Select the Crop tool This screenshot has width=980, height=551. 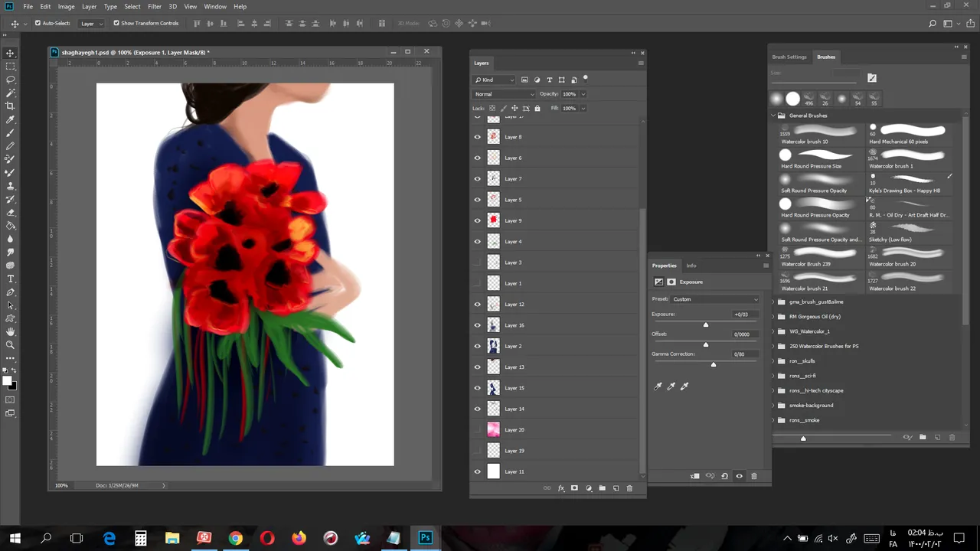(x=11, y=106)
